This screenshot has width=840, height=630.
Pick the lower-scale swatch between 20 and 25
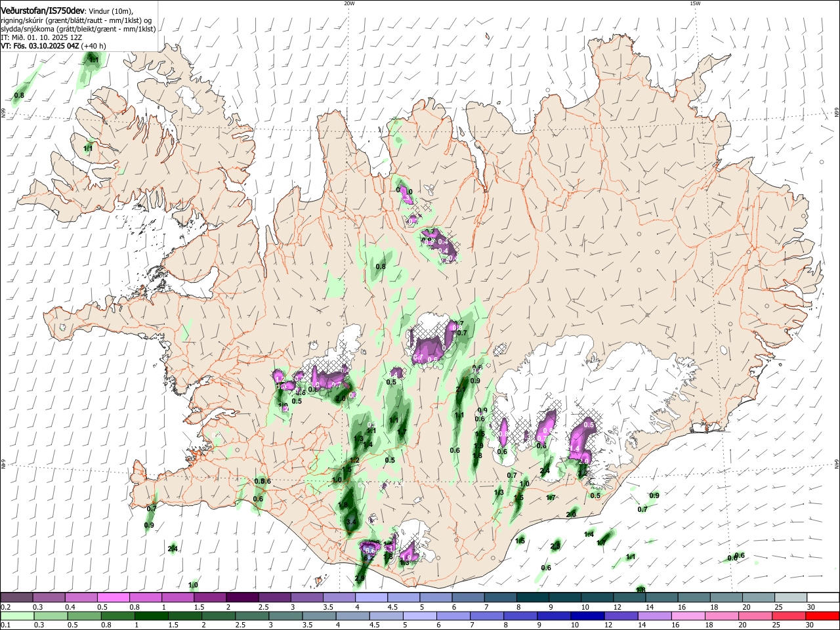pyautogui.click(x=757, y=616)
